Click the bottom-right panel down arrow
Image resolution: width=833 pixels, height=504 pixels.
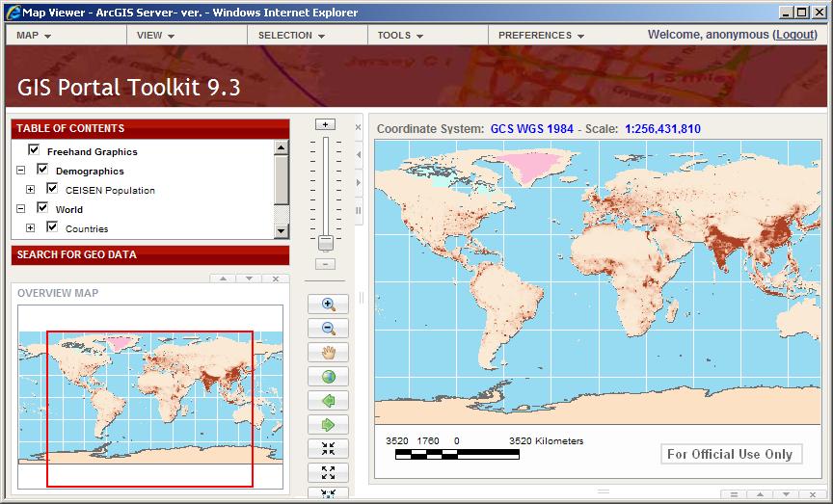pos(786,494)
